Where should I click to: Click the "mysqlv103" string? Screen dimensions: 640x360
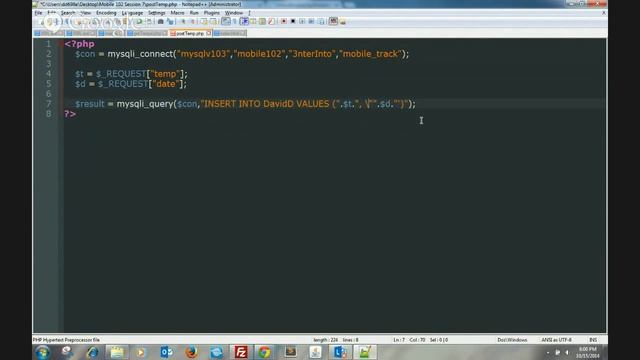[x=204, y=54]
